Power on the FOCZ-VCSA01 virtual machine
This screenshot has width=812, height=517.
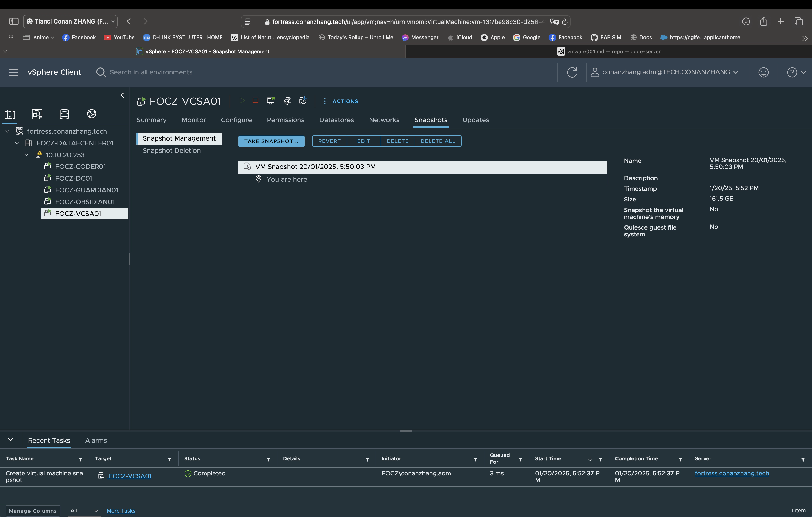pyautogui.click(x=242, y=100)
